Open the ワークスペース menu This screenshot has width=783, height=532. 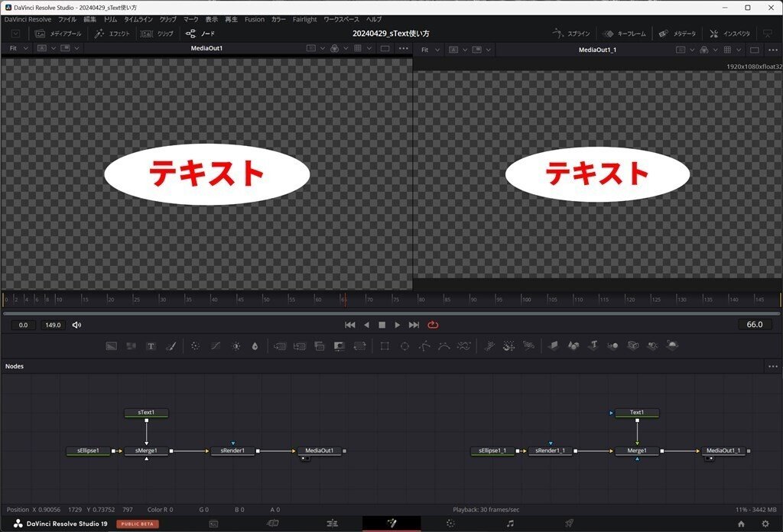pos(342,19)
